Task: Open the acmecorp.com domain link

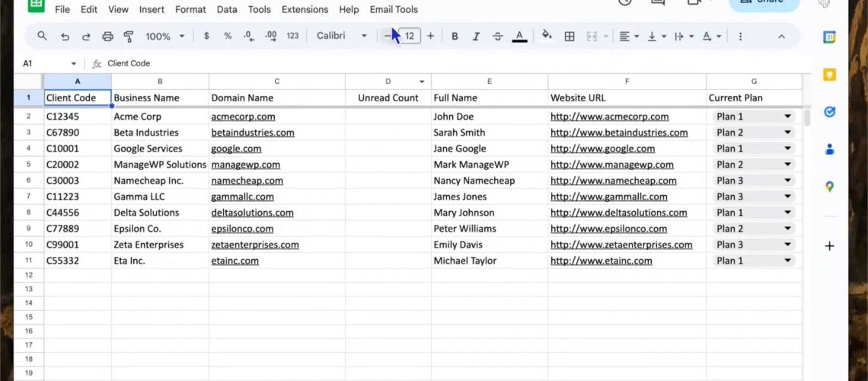Action: click(x=243, y=117)
